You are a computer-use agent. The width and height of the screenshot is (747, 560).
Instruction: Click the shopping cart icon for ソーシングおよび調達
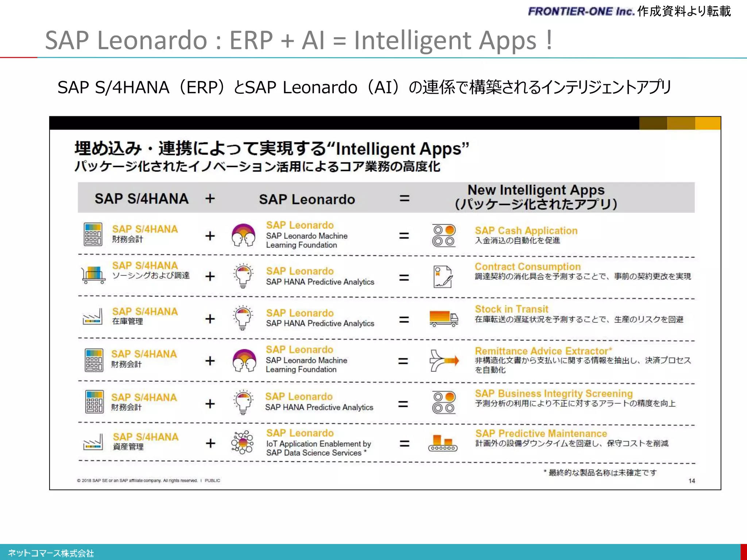(94, 275)
